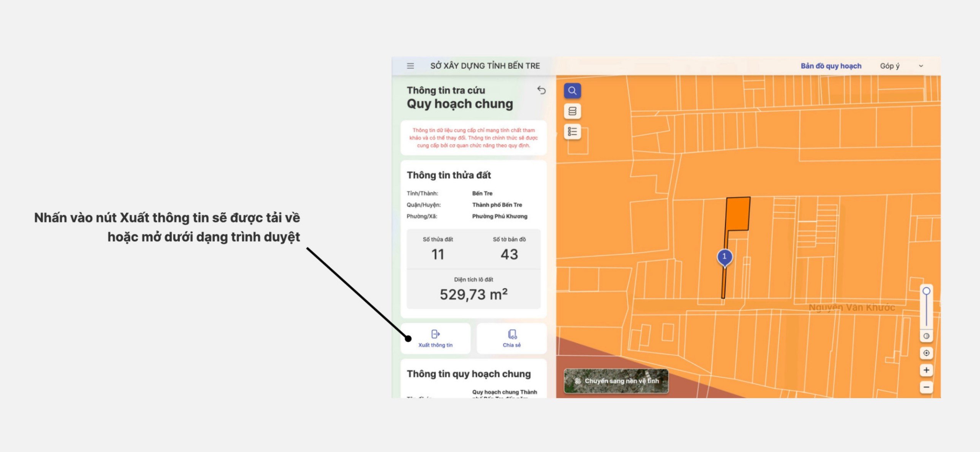The height and width of the screenshot is (452, 980).
Task: Click the locate-me target icon
Action: tap(927, 353)
